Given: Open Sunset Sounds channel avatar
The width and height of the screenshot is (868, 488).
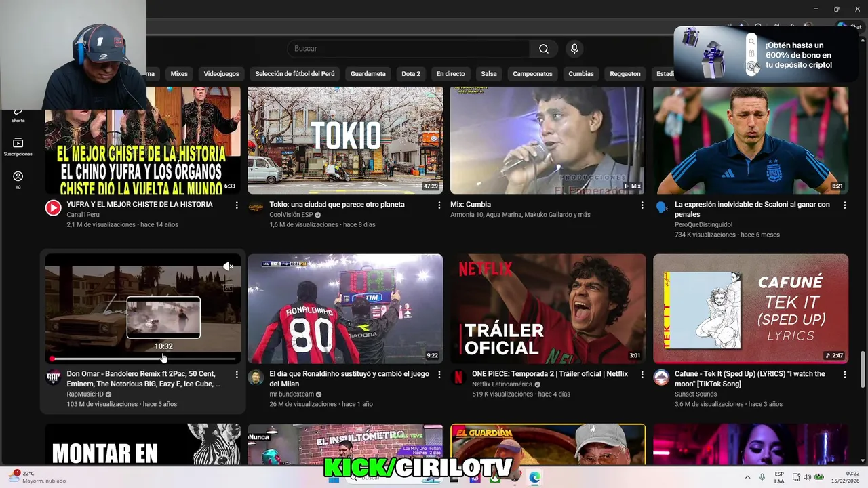Looking at the screenshot, I should [661, 378].
